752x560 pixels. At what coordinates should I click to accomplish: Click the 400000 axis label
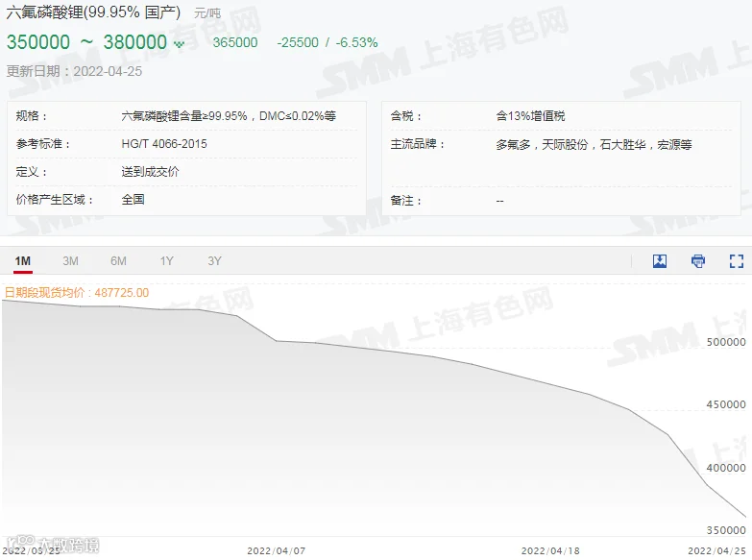pyautogui.click(x=726, y=468)
